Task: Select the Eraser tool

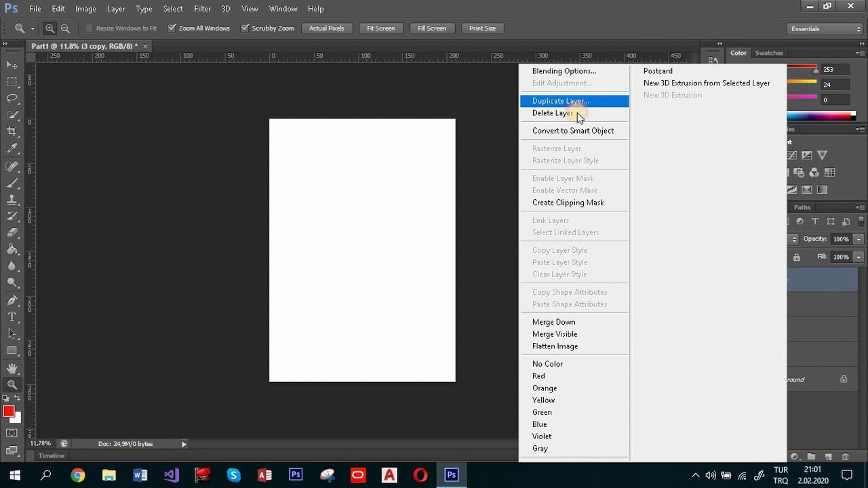Action: tap(12, 233)
